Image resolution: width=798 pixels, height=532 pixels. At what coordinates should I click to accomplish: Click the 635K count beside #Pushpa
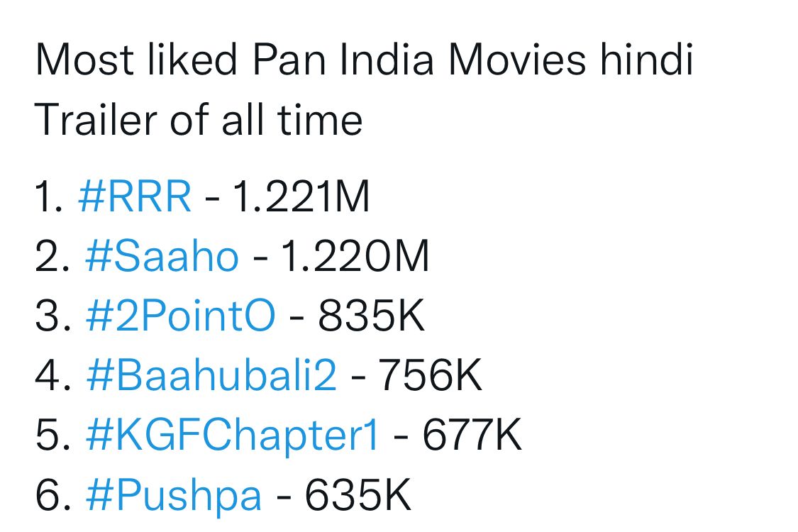[x=358, y=497]
